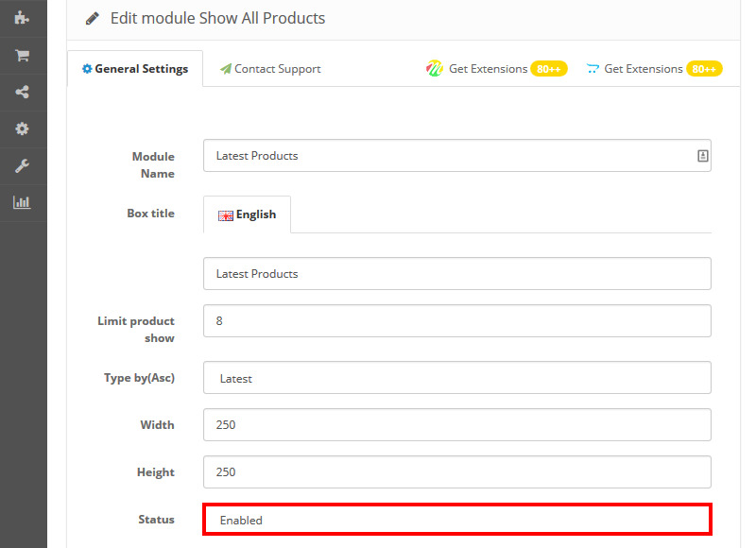The width and height of the screenshot is (756, 548).
Task: Open the bar chart reports icon
Action: coord(22,202)
